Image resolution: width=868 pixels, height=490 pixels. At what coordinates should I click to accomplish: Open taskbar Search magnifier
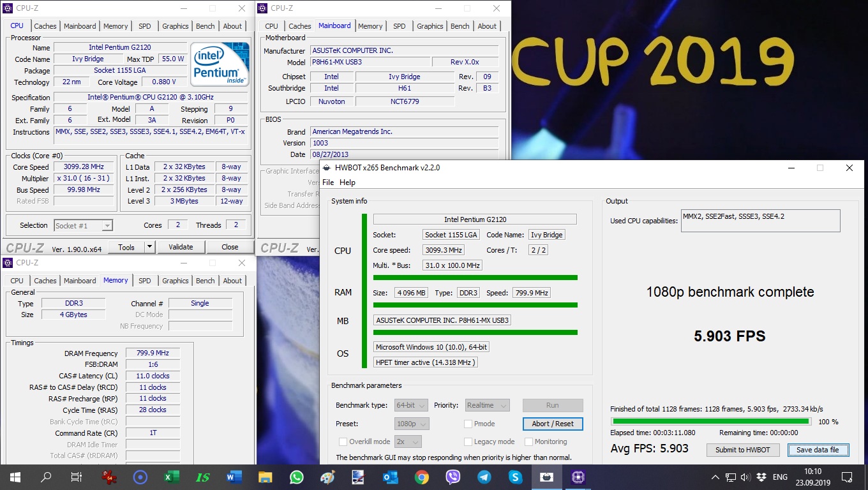46,477
